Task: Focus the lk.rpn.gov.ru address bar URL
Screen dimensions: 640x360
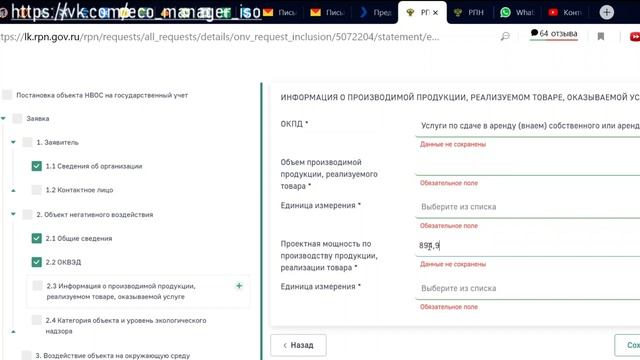Action: point(219,37)
